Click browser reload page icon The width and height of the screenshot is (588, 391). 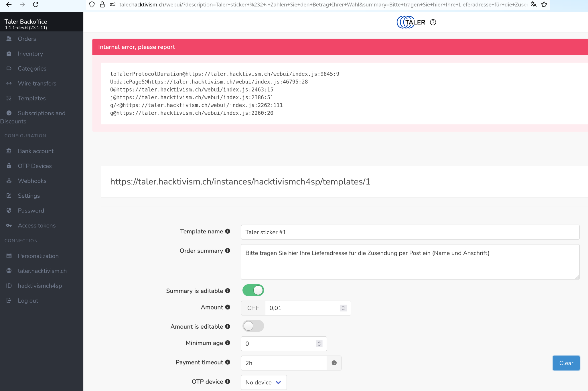pyautogui.click(x=36, y=5)
